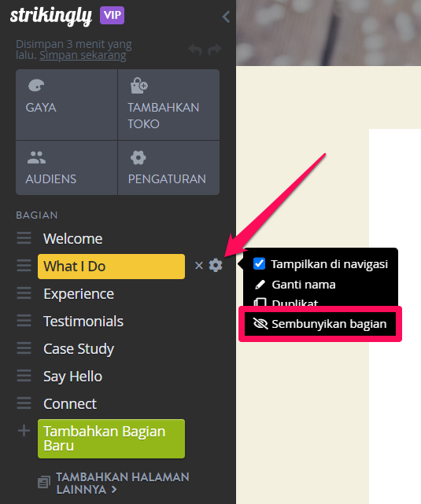This screenshot has width=421, height=504.
Task: Click the pages icon beside TAMBAHKAN HALAMAN
Action: (x=44, y=482)
